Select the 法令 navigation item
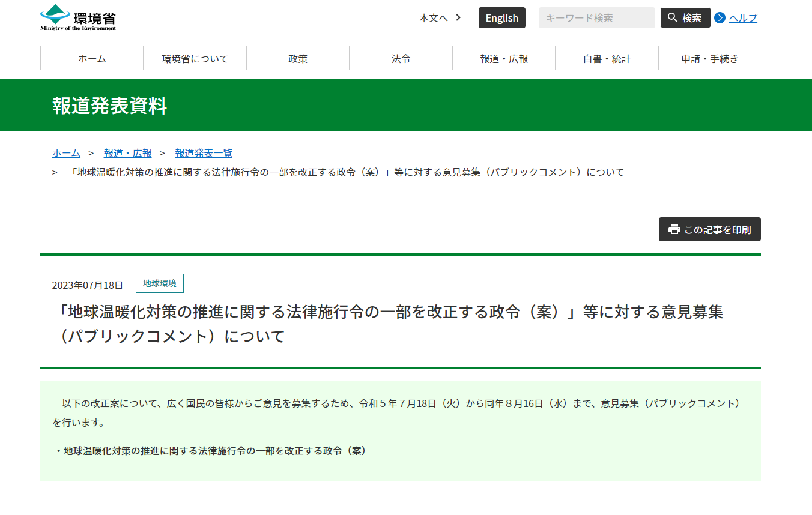 (401, 59)
